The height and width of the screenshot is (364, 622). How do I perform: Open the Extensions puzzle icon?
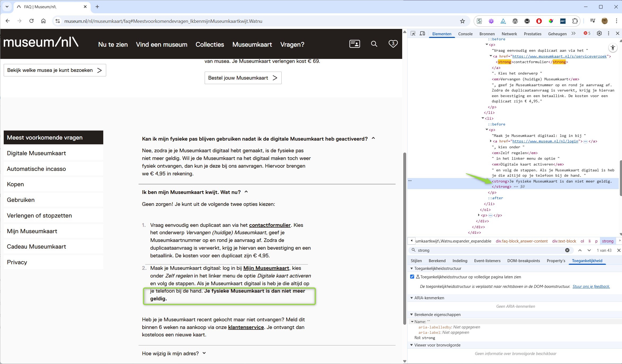pos(575,21)
